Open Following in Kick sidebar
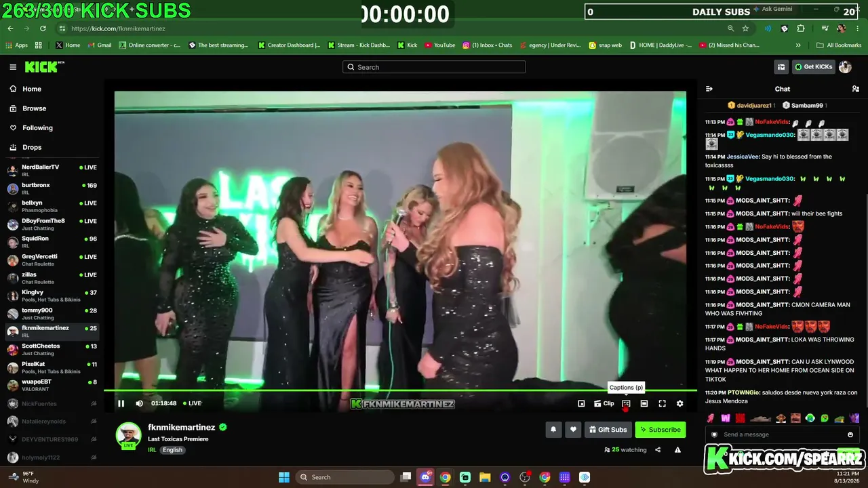This screenshot has height=488, width=868. tap(31, 127)
